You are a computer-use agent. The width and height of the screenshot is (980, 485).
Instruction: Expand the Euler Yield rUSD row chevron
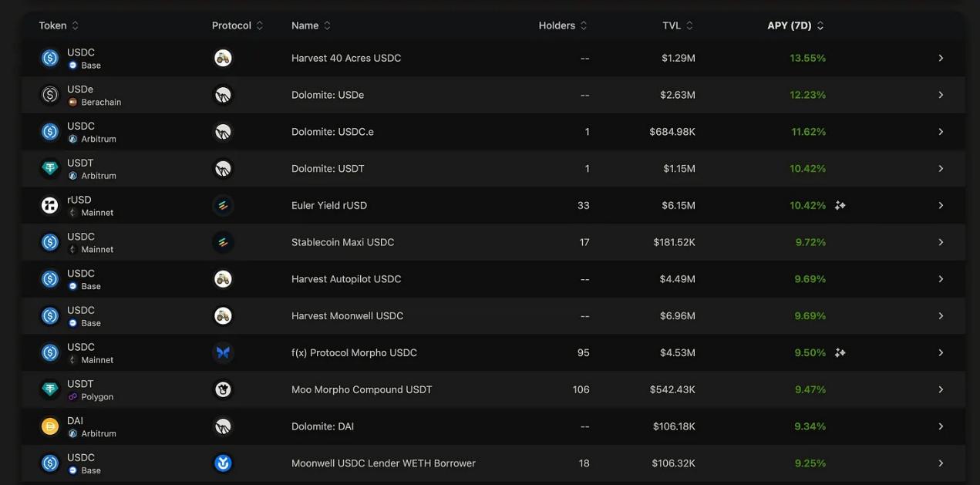click(x=941, y=204)
